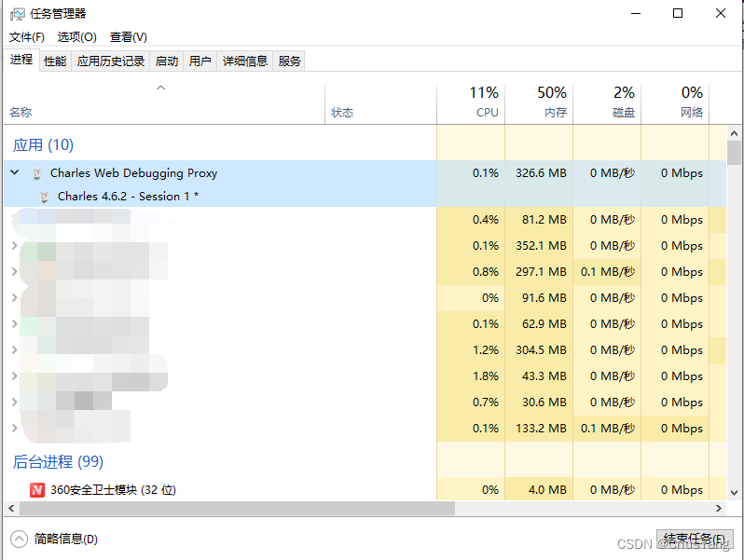The width and height of the screenshot is (744, 560).
Task: Expand the blurred app row with 62.9 MB
Action: pyautogui.click(x=14, y=324)
